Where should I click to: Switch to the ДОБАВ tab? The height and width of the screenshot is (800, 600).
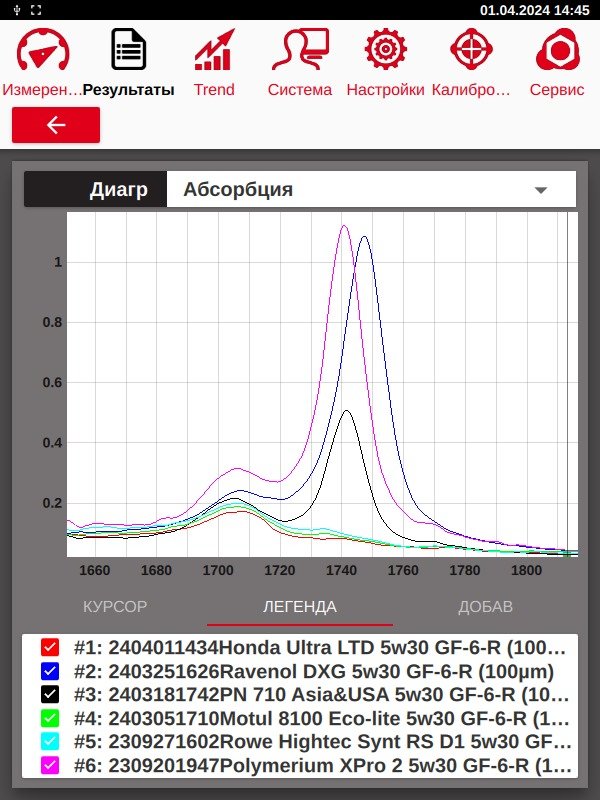point(485,607)
